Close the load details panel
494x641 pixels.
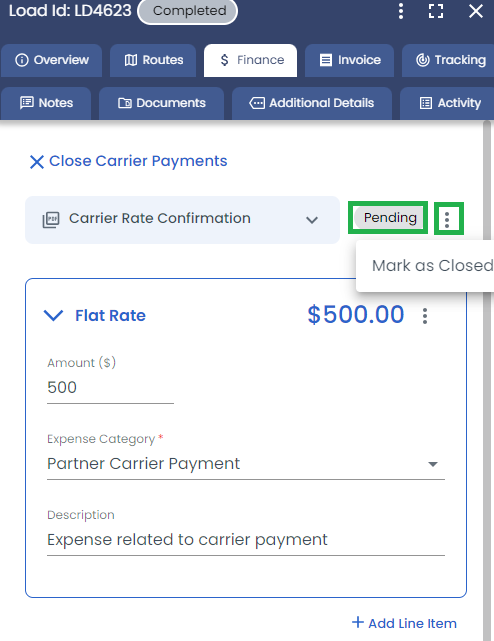pyautogui.click(x=476, y=11)
